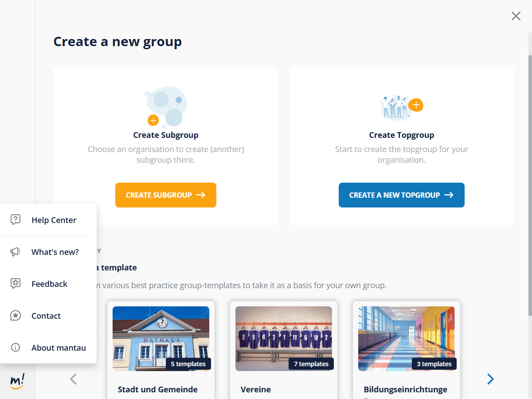This screenshot has height=399, width=532.
Task: Open the Vereine template card image
Action: (x=284, y=339)
